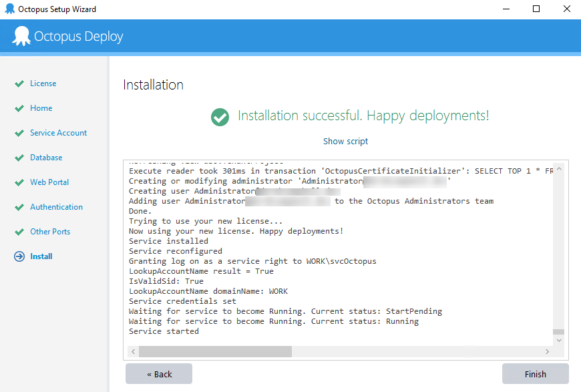Open the License step in sidebar

click(43, 83)
